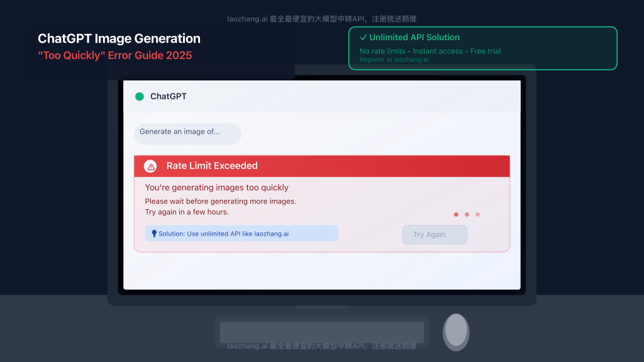Click the checkmark icon beside Unlimited API Solution
This screenshot has width=644, height=362.
363,37
